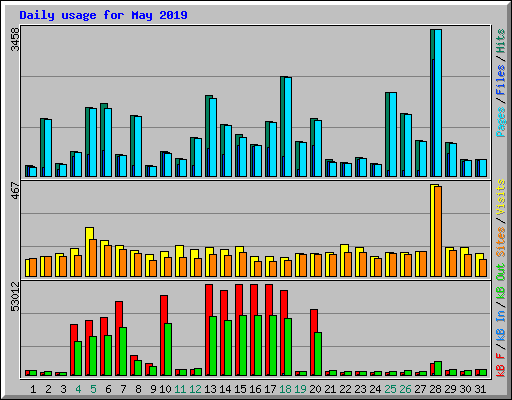Click day 3 on the x-axis
Viewport: 512px width, 400px height.
(x=63, y=389)
